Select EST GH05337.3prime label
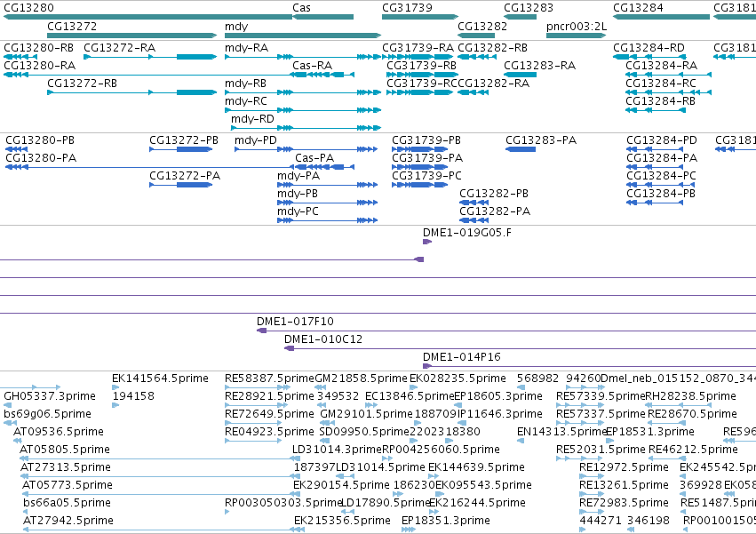Viewport: 756px width, 534px height. [50, 396]
